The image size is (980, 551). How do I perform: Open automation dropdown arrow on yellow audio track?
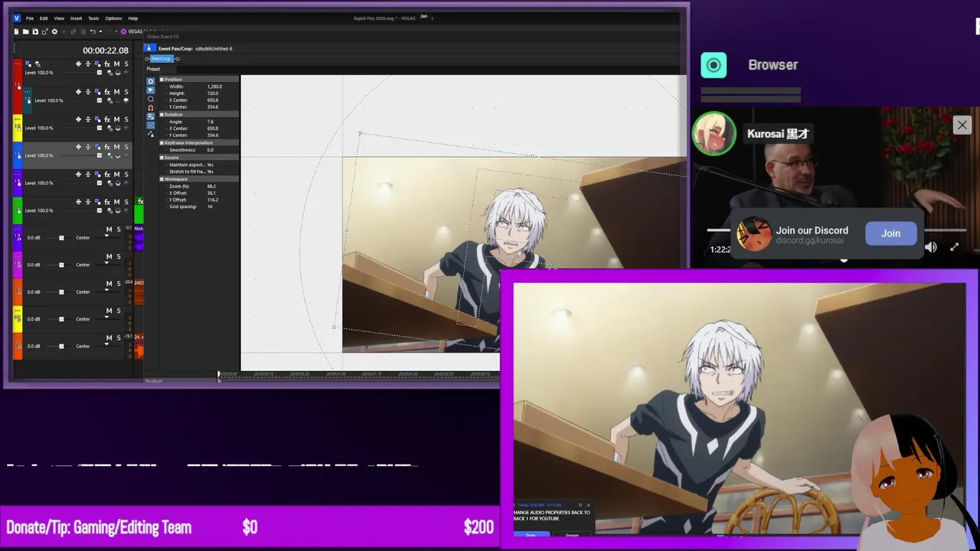[x=106, y=317]
